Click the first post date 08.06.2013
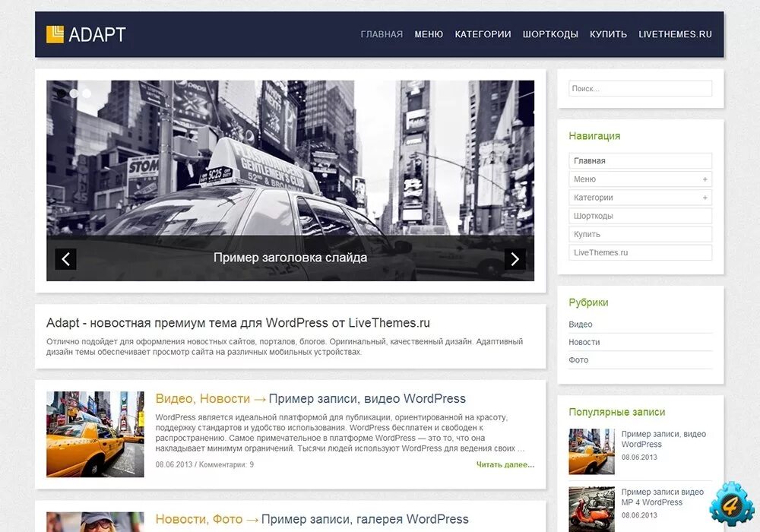Viewport: 760px width, 532px height. 173,464
